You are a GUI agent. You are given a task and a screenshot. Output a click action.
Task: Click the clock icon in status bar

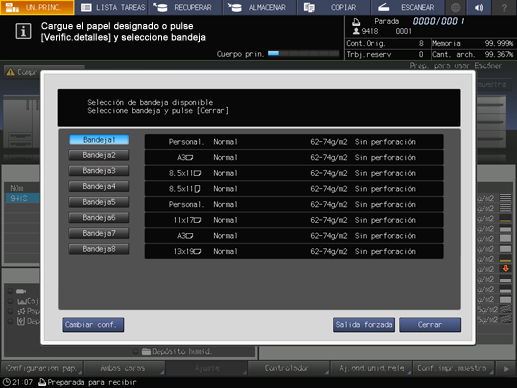pos(6,382)
